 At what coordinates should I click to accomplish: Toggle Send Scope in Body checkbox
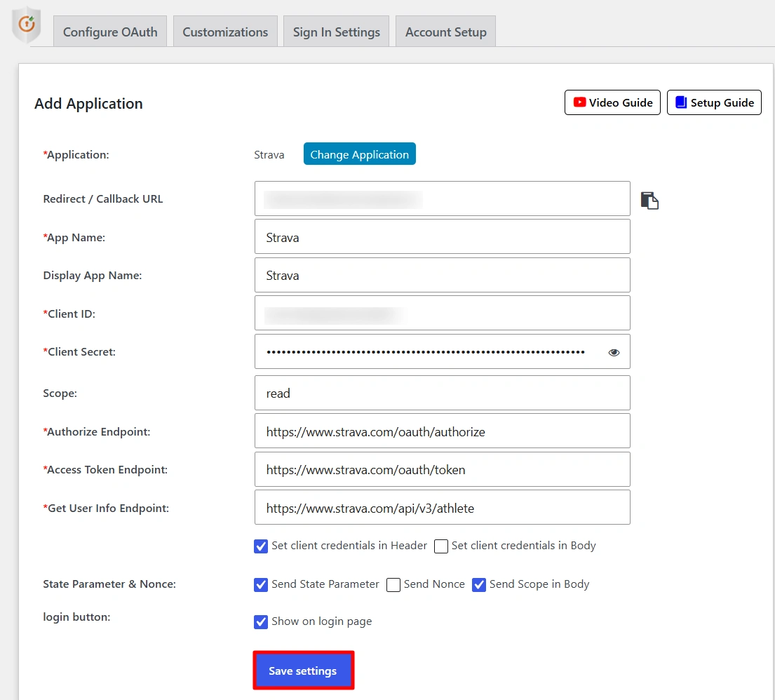(479, 584)
